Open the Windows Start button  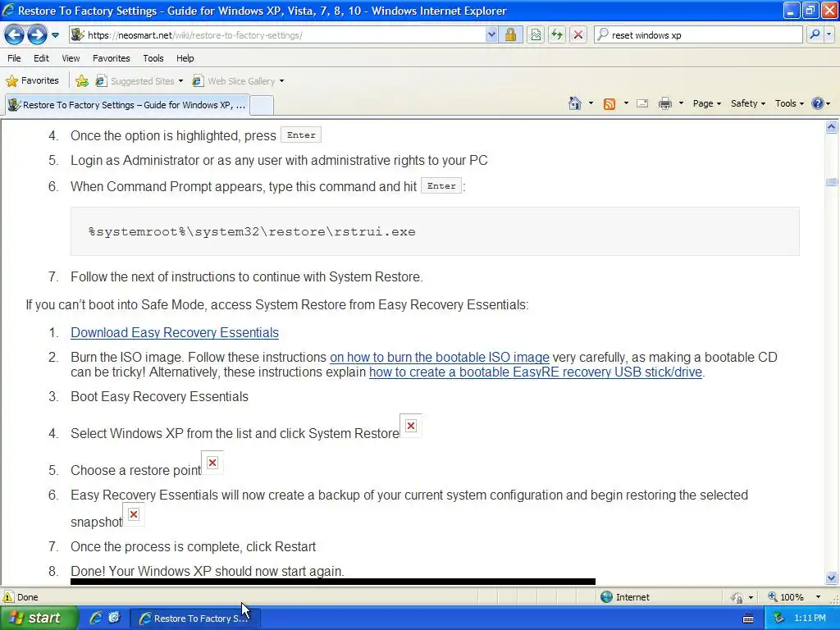[39, 619]
